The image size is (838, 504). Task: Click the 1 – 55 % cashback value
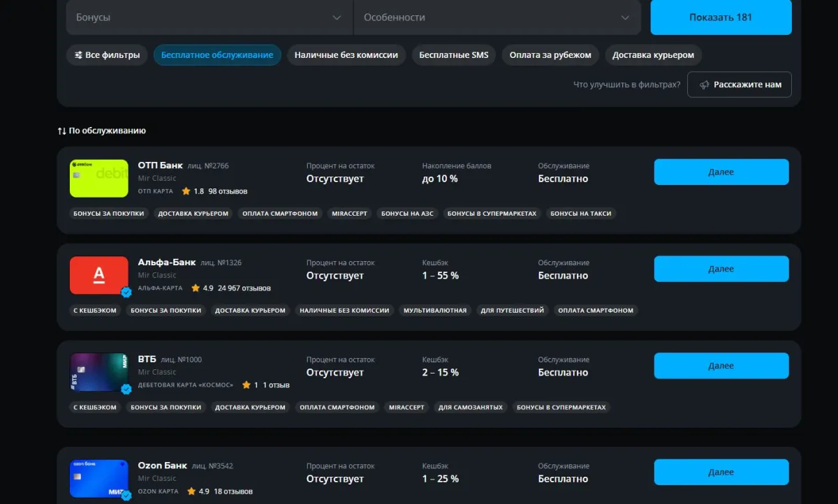click(441, 276)
